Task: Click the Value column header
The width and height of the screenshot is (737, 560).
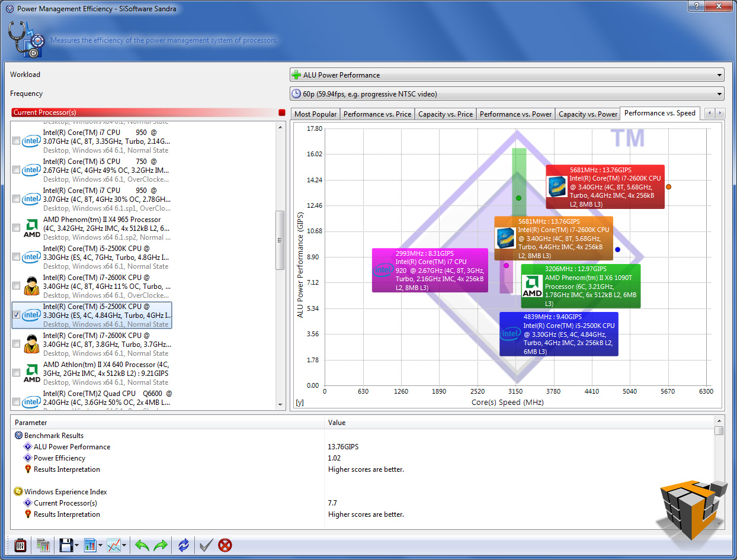Action: coord(520,423)
